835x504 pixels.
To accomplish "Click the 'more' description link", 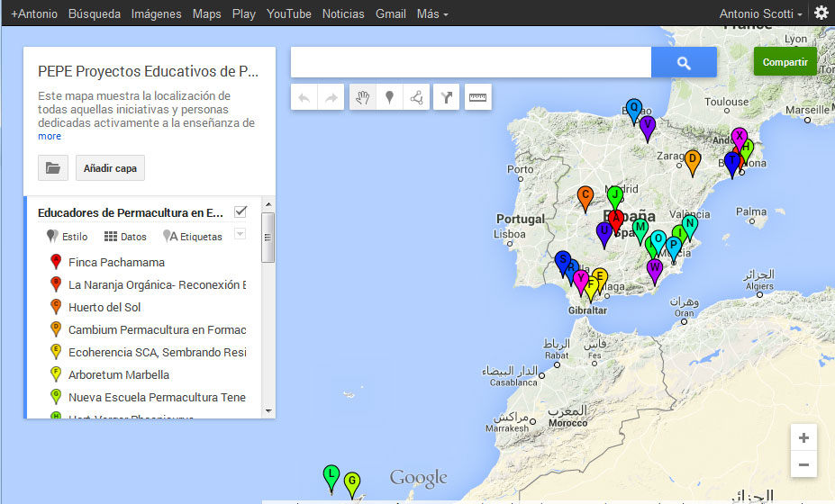I will coord(50,136).
